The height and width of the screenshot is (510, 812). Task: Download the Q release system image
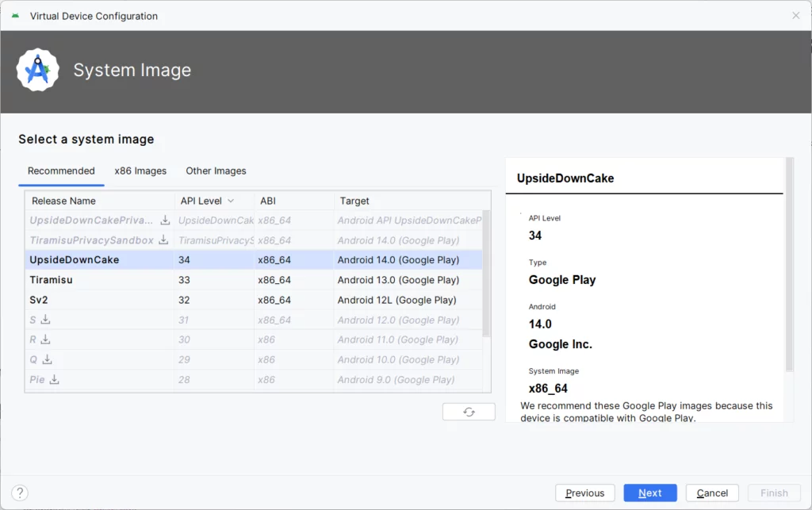(47, 359)
